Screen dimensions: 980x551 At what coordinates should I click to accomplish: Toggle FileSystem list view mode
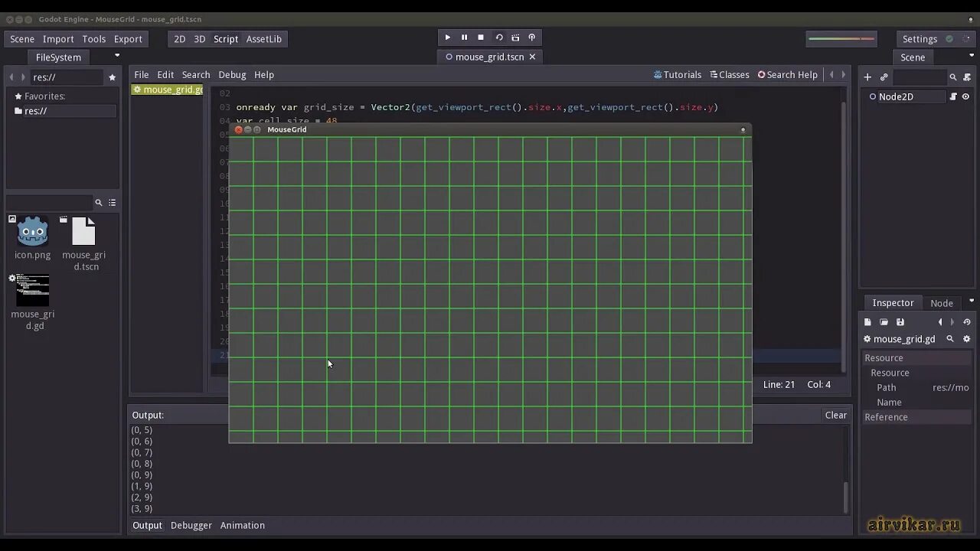coord(112,202)
